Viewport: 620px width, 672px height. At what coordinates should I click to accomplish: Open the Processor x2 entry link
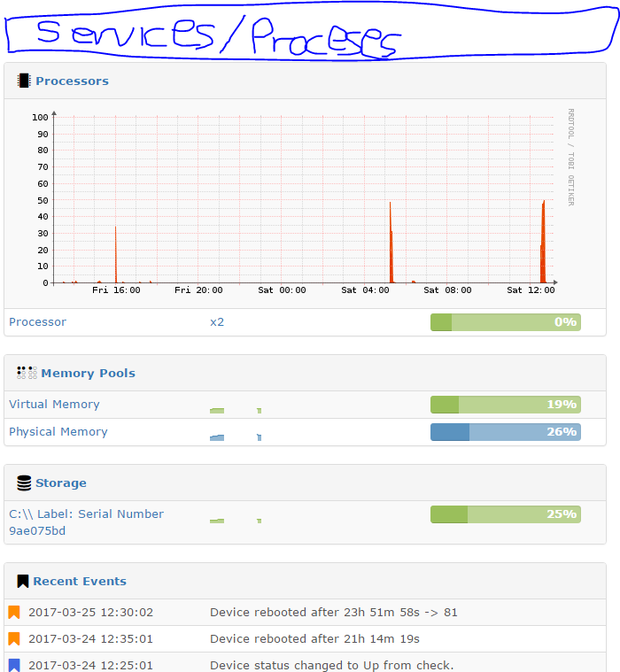(x=37, y=321)
